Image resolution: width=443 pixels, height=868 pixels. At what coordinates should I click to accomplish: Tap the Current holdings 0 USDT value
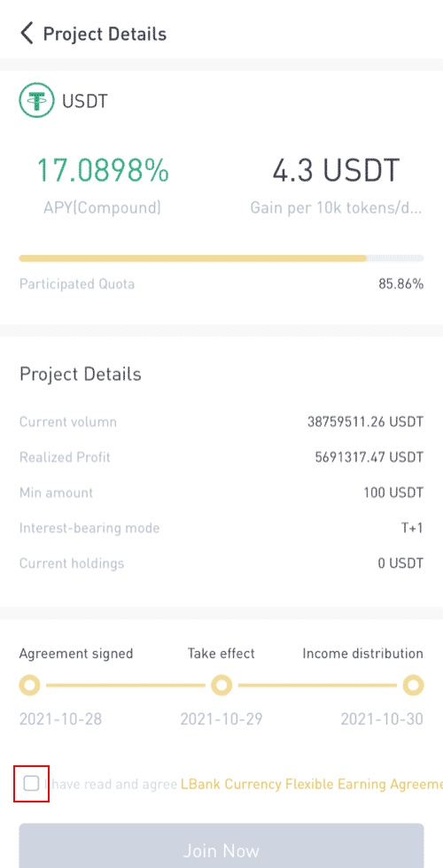400,563
